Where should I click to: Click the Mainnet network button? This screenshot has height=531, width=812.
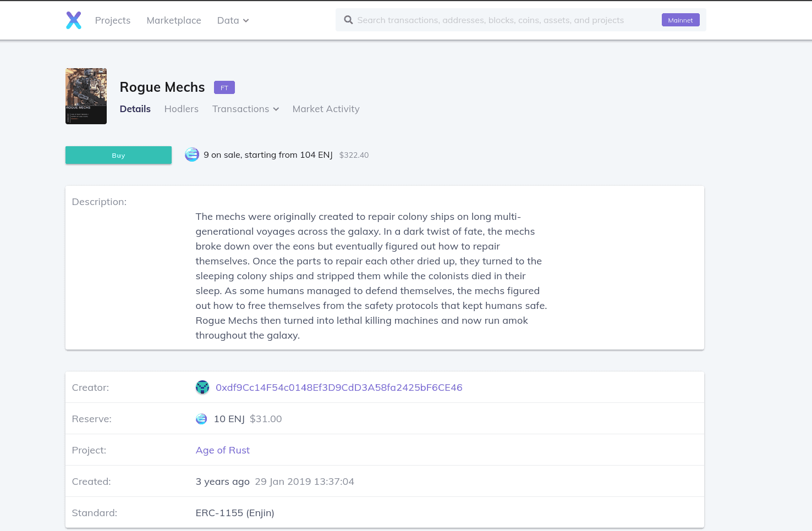coord(681,20)
